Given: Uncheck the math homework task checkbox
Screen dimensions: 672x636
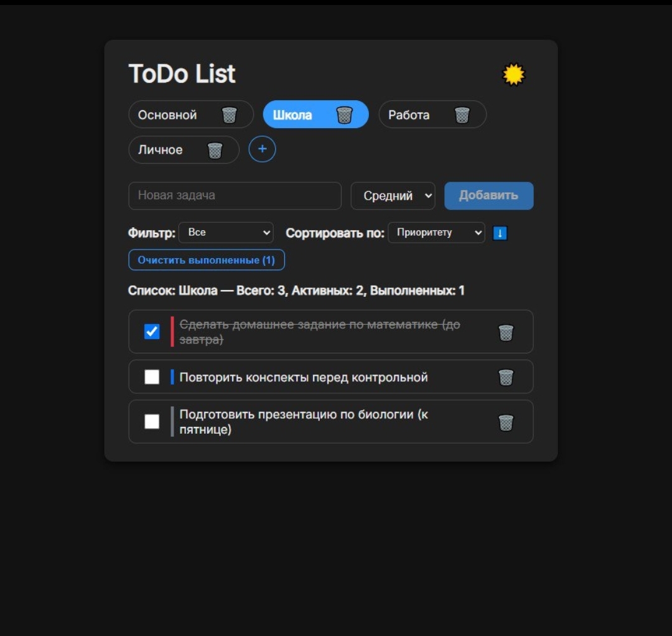Looking at the screenshot, I should pyautogui.click(x=152, y=331).
